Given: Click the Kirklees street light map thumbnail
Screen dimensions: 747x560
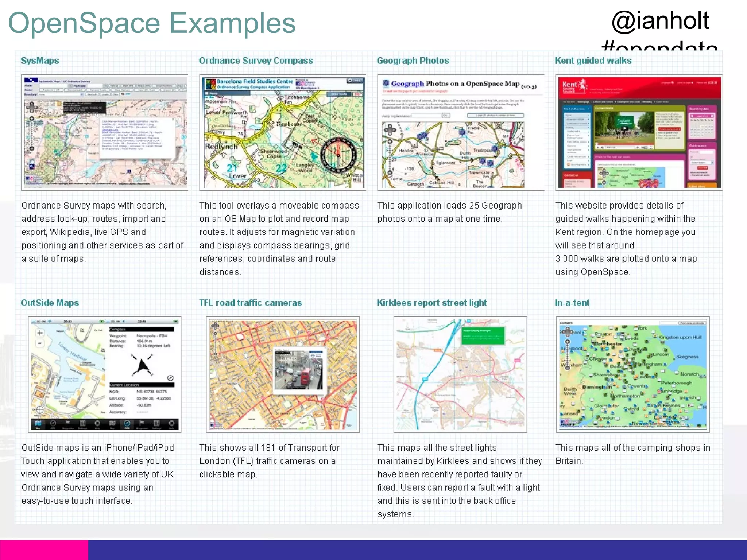Looking at the screenshot, I should [x=460, y=374].
